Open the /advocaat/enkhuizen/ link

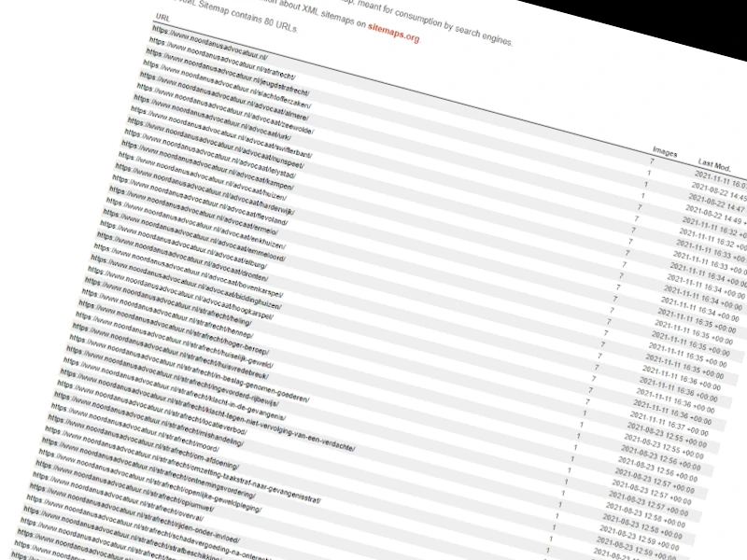[x=195, y=221]
